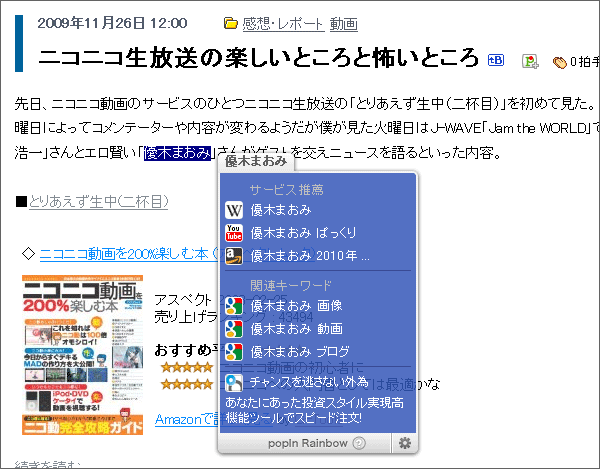The height and width of the screenshot is (469, 600).
Task: Click the Amazon icon in popup
Action: (x=234, y=256)
